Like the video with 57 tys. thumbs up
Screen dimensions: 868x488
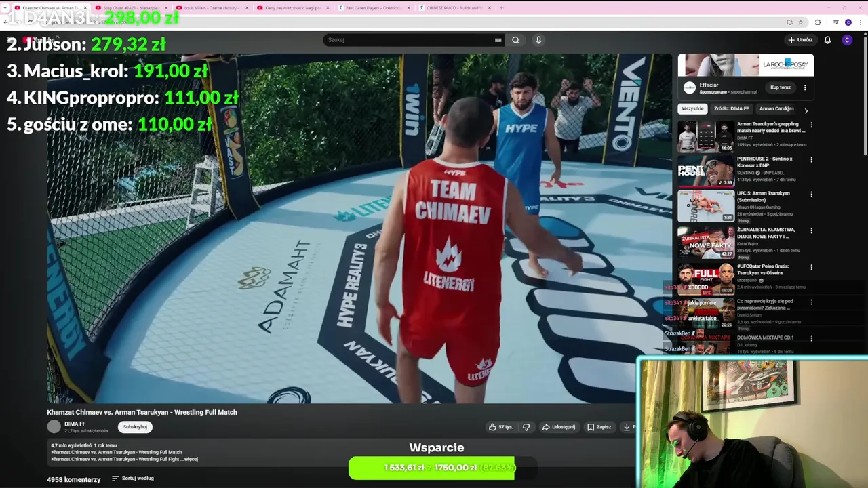coord(502,427)
